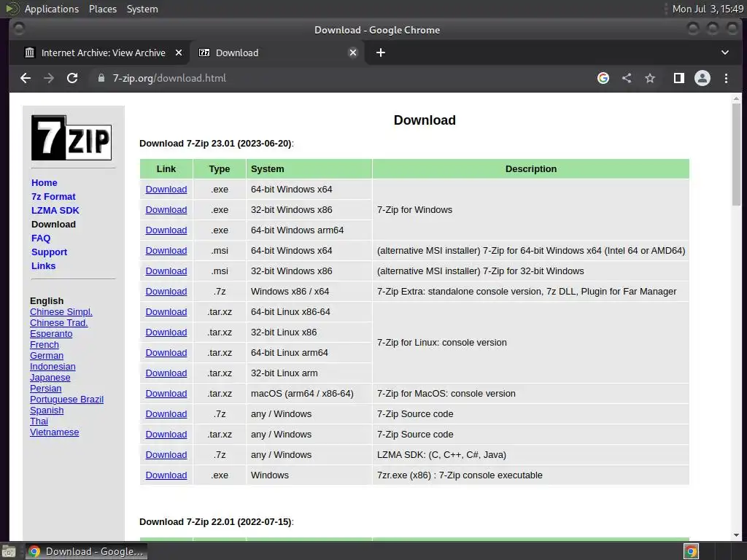
Task: Bookmark this page with star icon
Action: 650,78
